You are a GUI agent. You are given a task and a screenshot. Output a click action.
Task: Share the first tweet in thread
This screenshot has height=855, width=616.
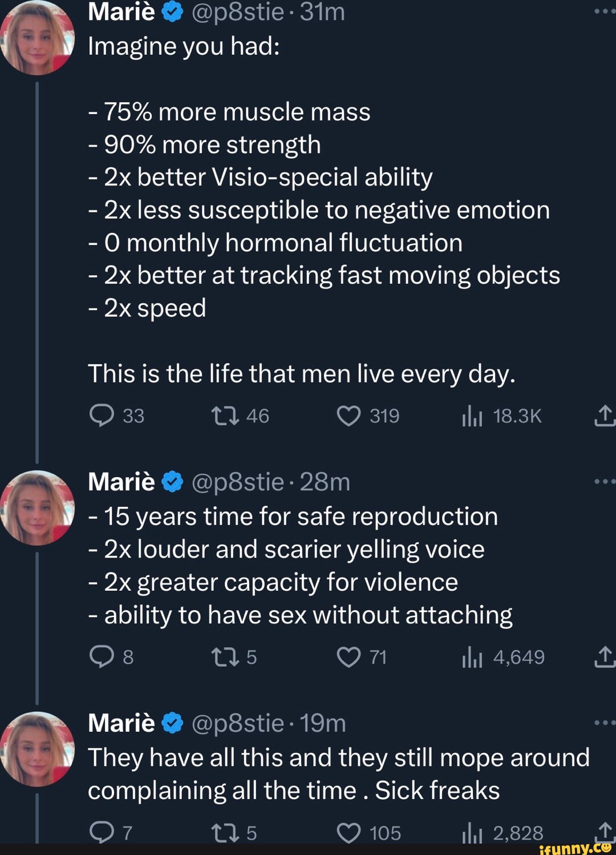(x=604, y=416)
